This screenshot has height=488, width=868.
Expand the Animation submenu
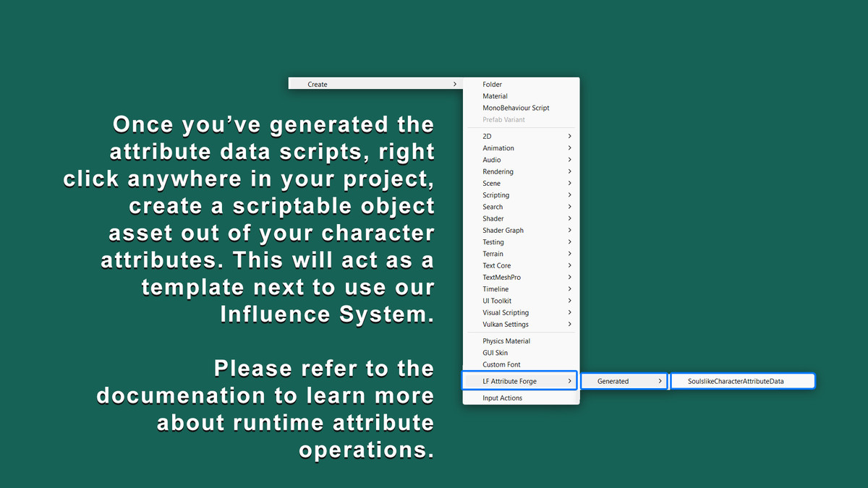569,147
